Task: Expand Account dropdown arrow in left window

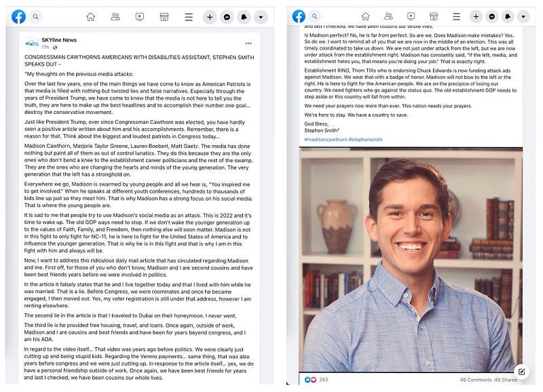Action: (261, 17)
